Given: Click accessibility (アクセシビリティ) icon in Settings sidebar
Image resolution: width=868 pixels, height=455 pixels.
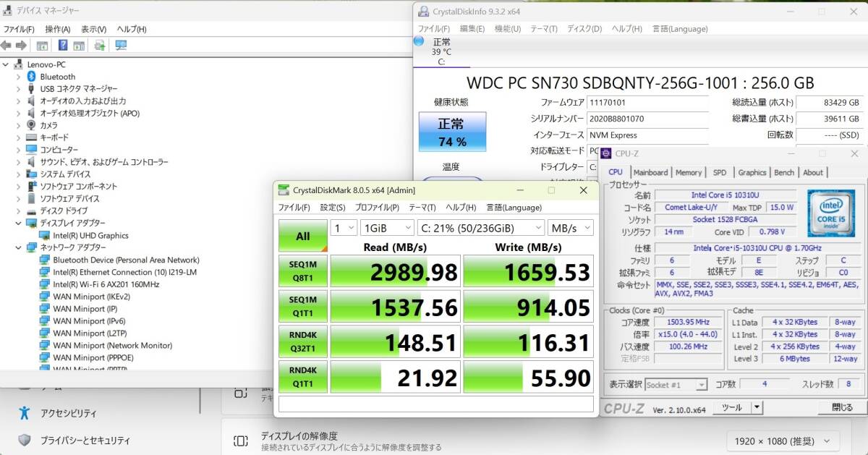Looking at the screenshot, I should [x=25, y=413].
